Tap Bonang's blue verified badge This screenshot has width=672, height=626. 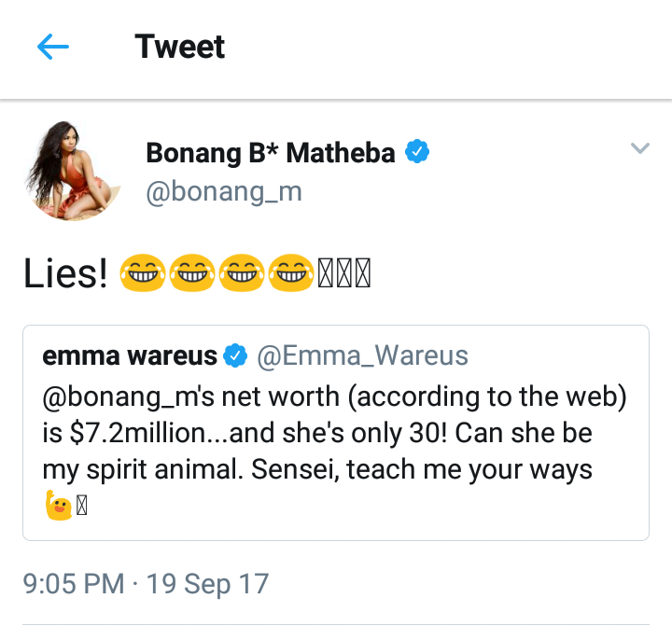tap(416, 152)
